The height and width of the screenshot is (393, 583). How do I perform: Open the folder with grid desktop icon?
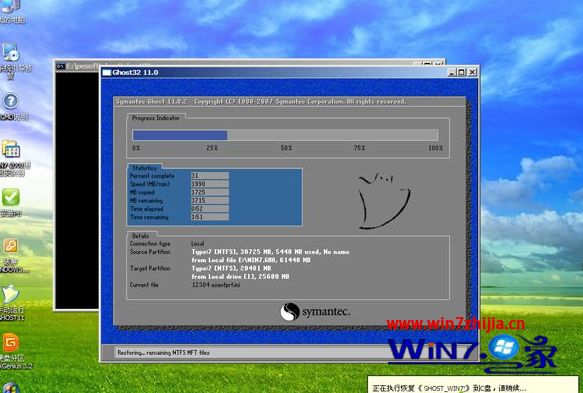(x=11, y=149)
